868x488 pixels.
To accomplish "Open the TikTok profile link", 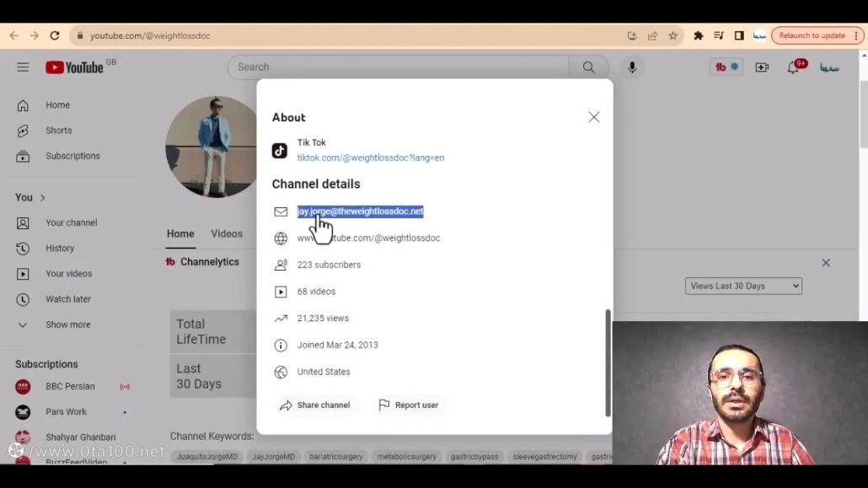I will (370, 158).
